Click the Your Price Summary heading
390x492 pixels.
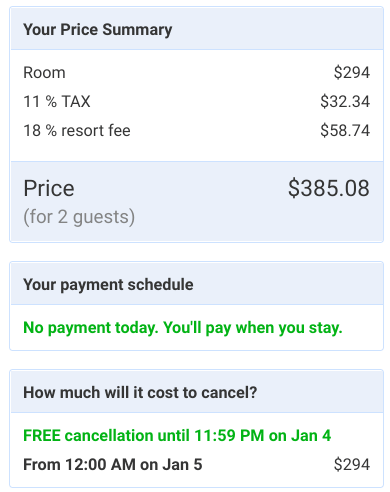98,29
